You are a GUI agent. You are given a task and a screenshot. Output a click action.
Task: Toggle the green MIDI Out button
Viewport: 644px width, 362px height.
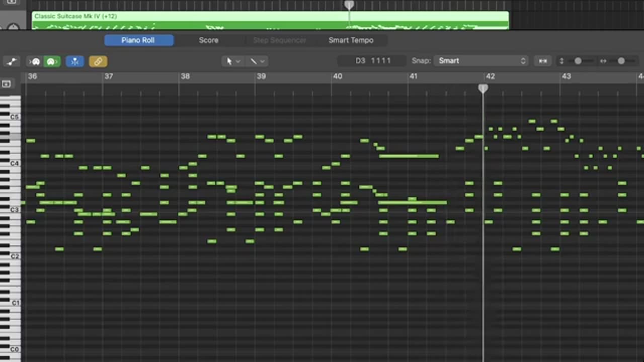(51, 61)
